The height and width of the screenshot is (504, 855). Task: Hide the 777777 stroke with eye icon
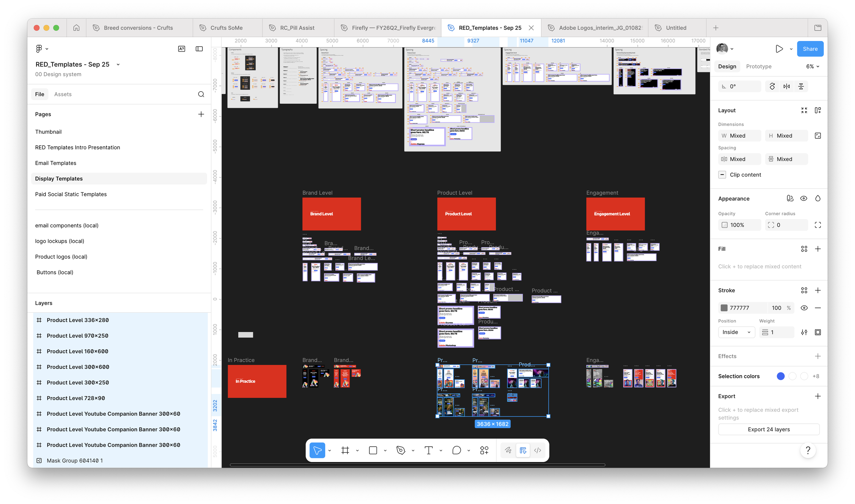coord(804,308)
